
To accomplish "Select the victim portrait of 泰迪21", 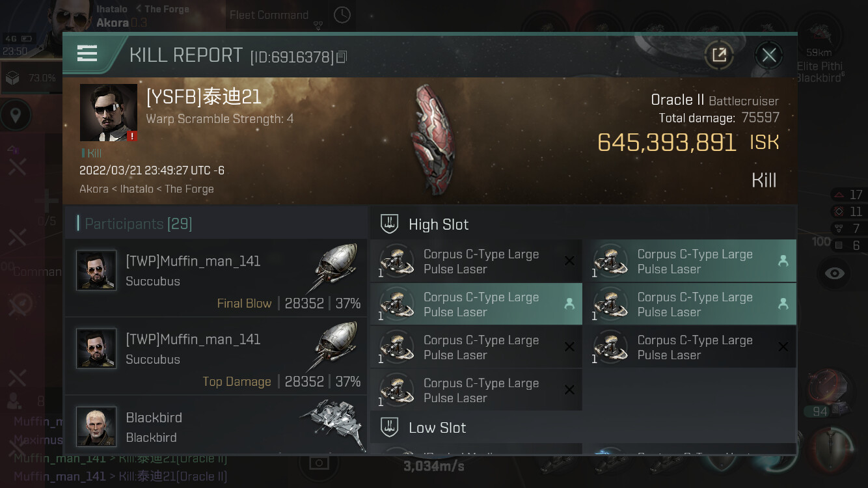I will 109,113.
